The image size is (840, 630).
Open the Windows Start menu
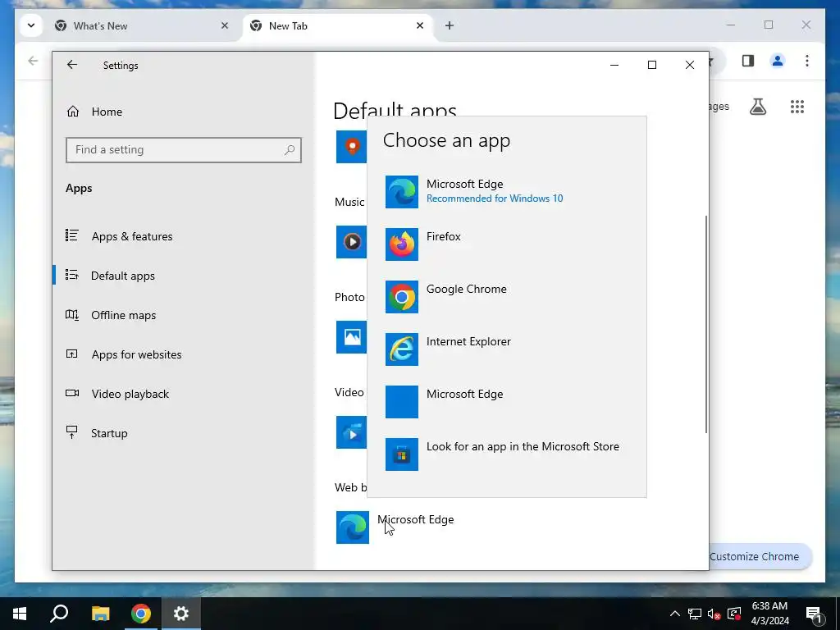20,614
